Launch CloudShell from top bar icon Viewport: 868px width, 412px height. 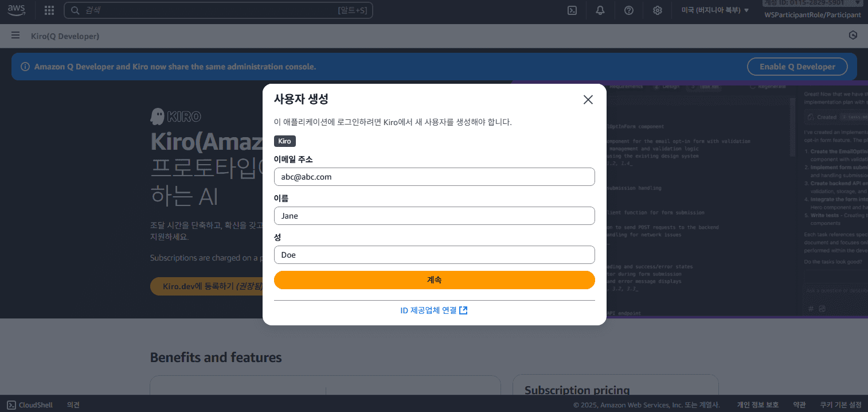coord(572,10)
